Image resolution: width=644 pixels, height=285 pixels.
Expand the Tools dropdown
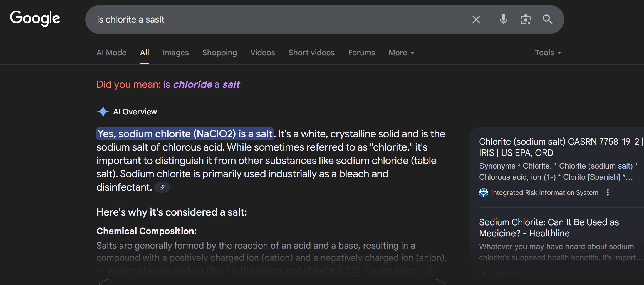548,52
